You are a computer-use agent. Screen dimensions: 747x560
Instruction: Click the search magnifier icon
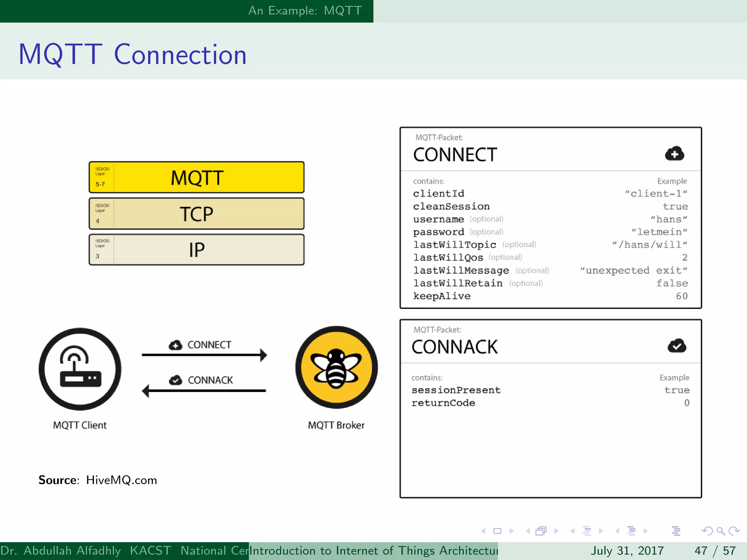pyautogui.click(x=720, y=531)
